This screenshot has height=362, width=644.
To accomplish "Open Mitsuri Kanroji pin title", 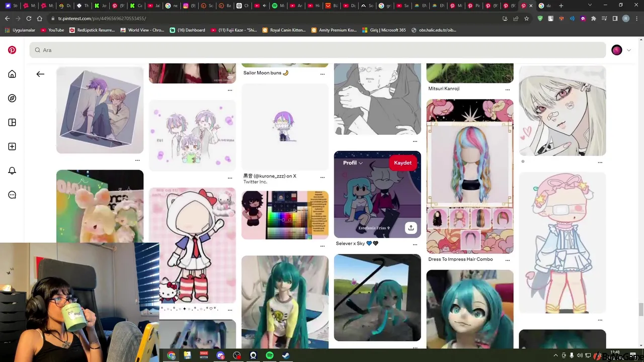I will point(444,88).
